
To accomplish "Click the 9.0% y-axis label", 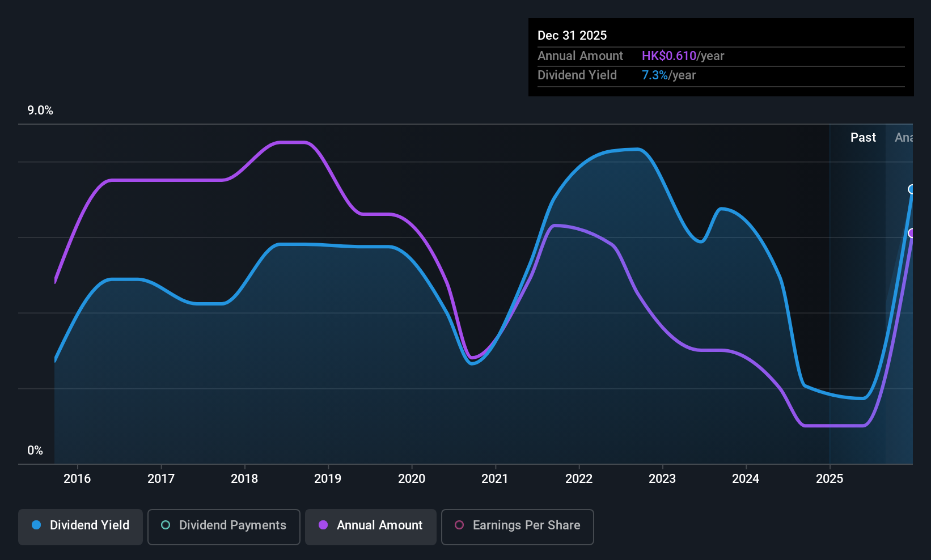I will point(40,111).
